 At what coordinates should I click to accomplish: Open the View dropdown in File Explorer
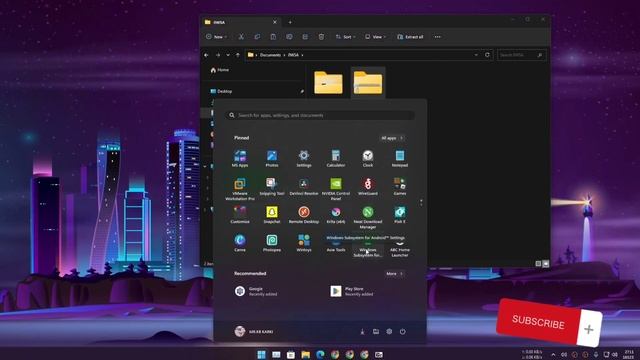tap(375, 37)
